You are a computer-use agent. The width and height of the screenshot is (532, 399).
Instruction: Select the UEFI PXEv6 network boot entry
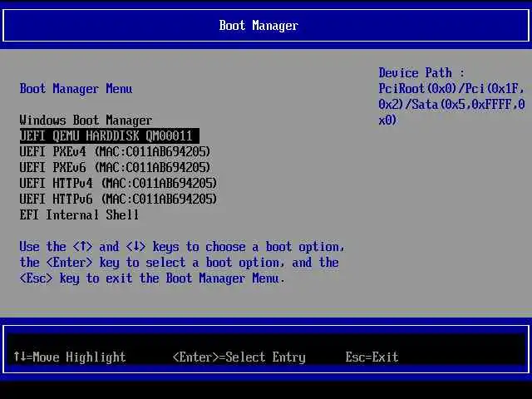115,167
